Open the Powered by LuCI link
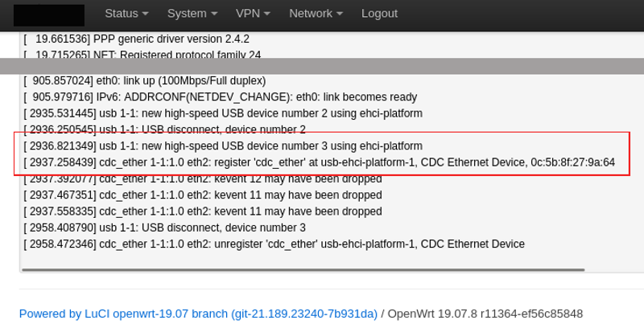The image size is (644, 324). [198, 314]
